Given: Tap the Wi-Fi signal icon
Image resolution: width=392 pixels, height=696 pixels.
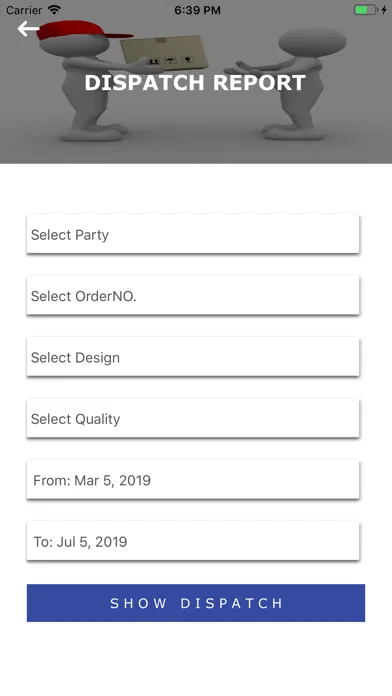Looking at the screenshot, I should coord(54,9).
